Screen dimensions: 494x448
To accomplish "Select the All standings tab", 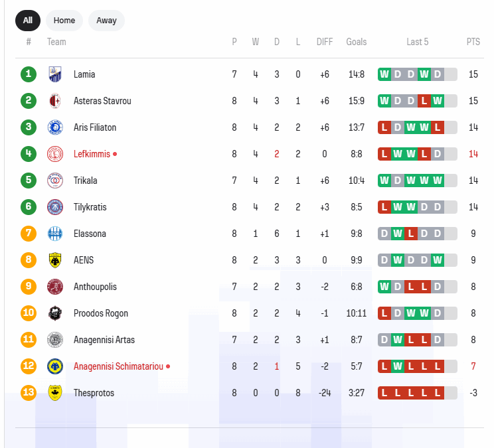I will pyautogui.click(x=28, y=21).
